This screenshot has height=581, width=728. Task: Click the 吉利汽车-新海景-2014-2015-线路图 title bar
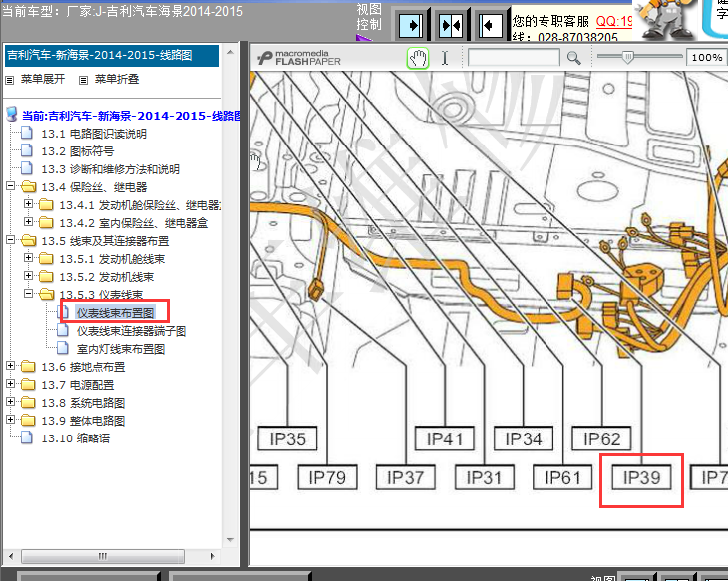[x=112, y=56]
